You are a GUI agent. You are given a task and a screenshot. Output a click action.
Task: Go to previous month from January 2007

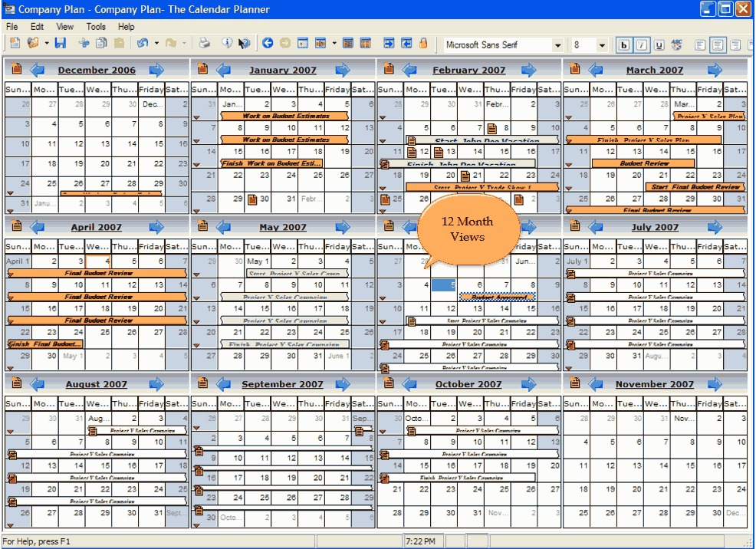click(223, 70)
